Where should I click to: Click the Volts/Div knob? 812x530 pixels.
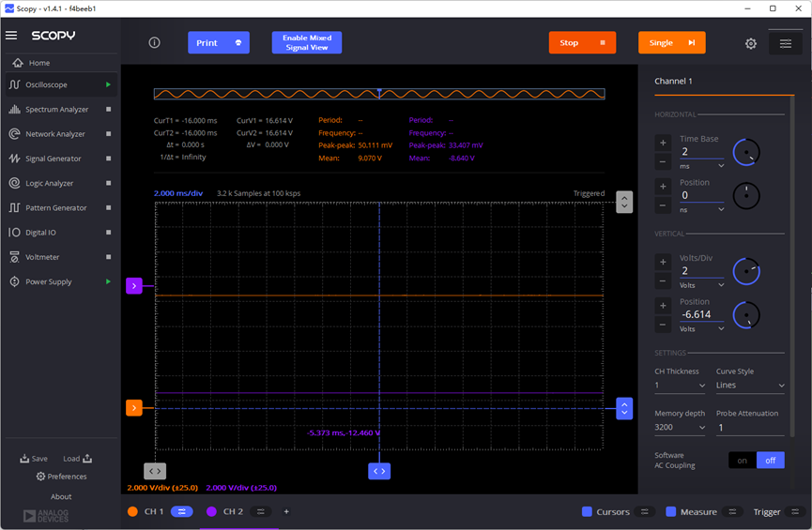pos(746,271)
